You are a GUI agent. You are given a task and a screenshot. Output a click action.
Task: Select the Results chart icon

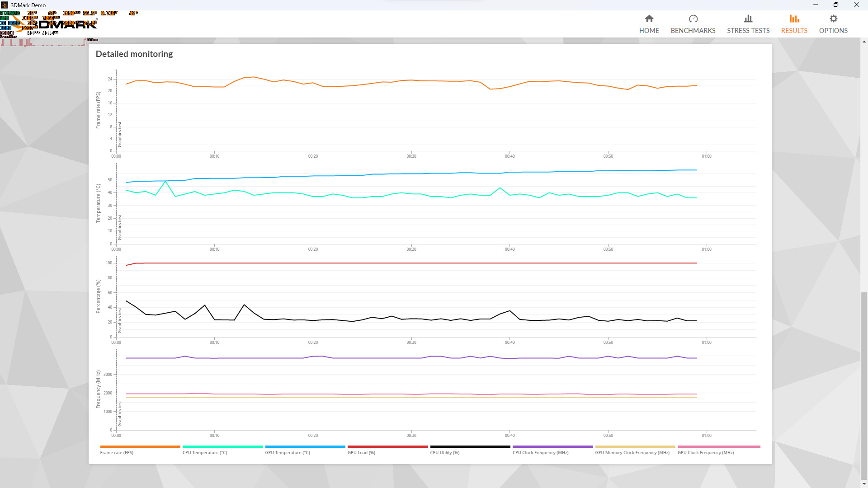pos(794,19)
